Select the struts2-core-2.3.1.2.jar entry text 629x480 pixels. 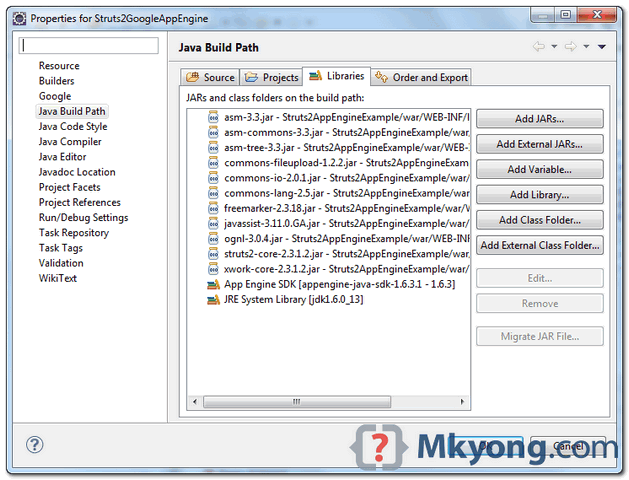[x=347, y=254]
